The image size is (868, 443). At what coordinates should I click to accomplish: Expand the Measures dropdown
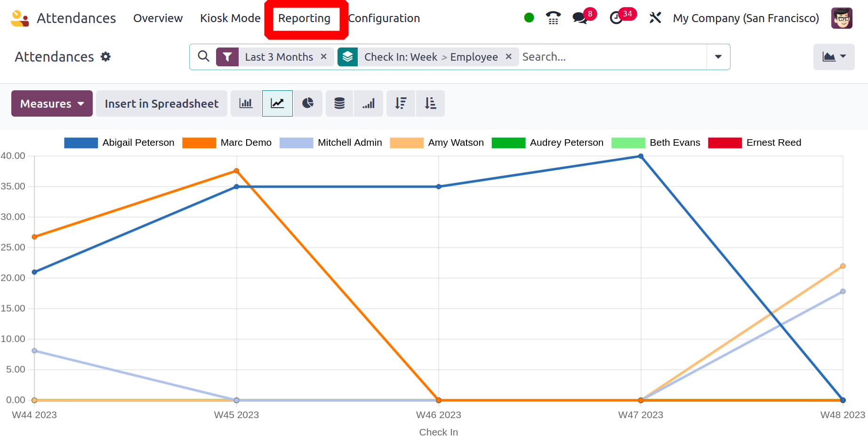52,103
